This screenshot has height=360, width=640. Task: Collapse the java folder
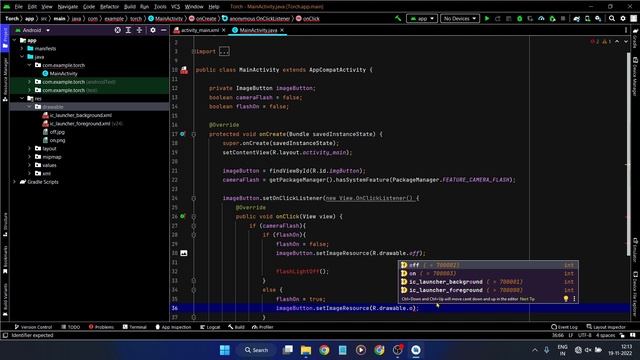point(22,57)
